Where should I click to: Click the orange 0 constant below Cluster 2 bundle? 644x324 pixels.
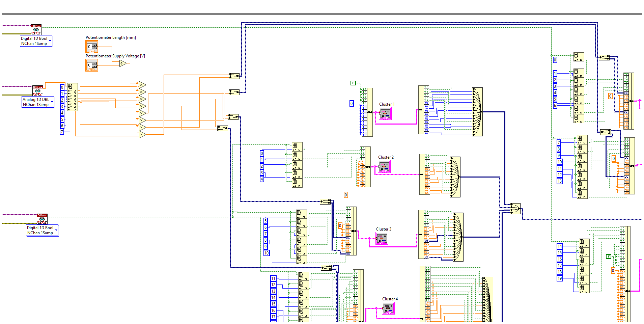346,195
